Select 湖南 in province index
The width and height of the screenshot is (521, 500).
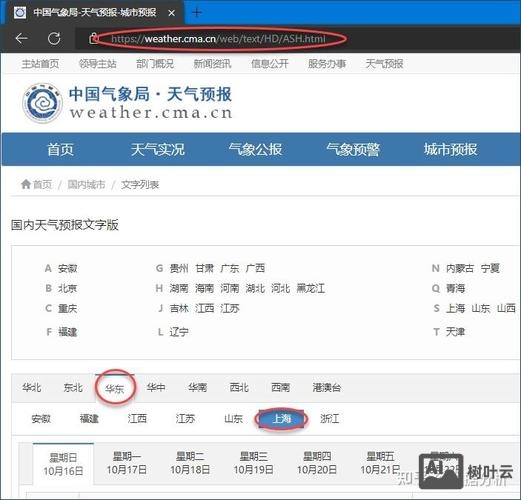pyautogui.click(x=179, y=288)
